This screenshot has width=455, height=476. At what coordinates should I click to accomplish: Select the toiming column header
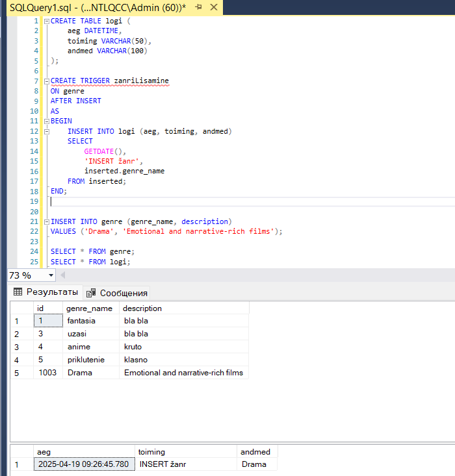186,452
